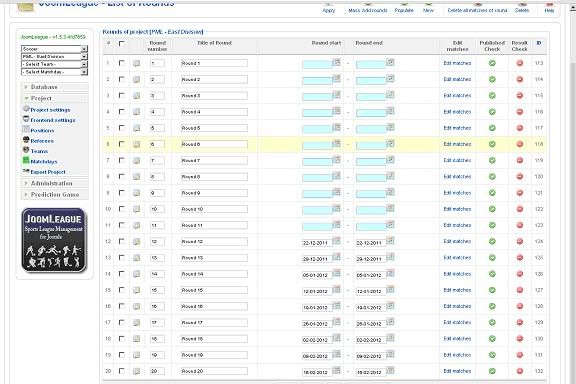Click the edit icon for Round 3

point(137,96)
